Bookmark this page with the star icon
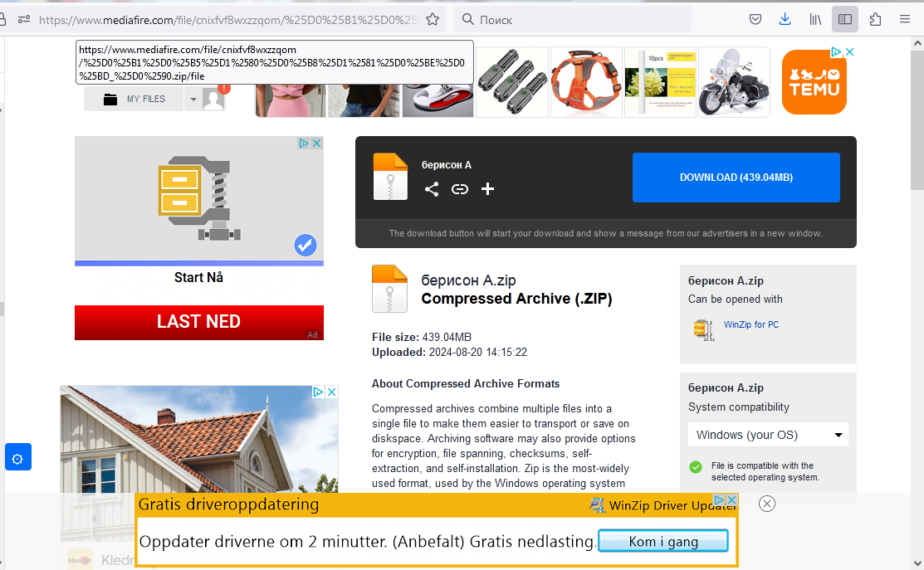The height and width of the screenshot is (570, 924). (x=433, y=19)
